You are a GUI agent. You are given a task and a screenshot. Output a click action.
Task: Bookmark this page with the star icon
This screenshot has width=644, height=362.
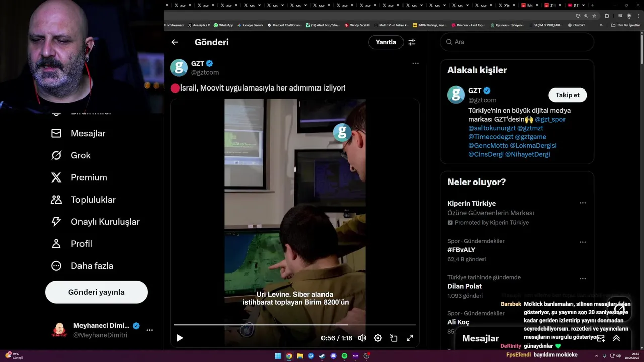pos(594,16)
